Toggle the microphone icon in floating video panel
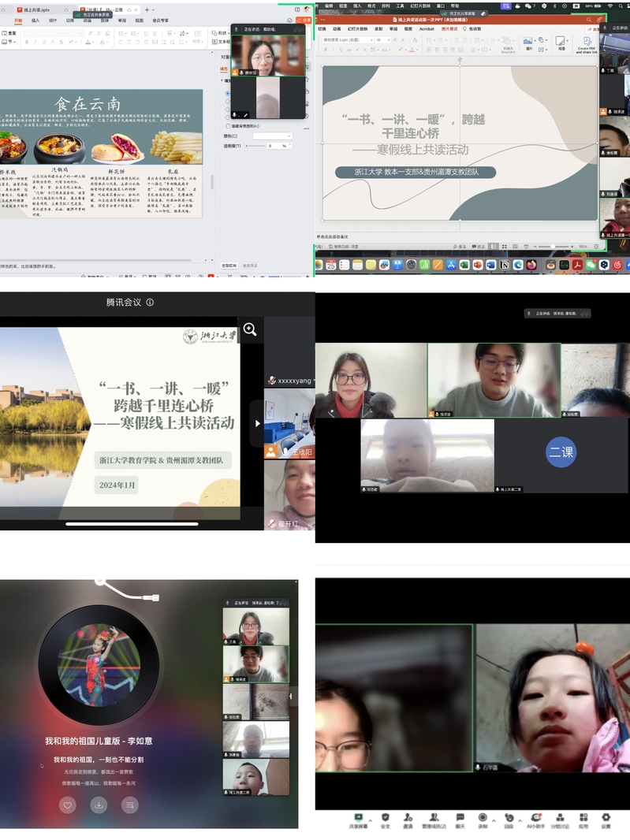This screenshot has height=840, width=630. [x=236, y=115]
